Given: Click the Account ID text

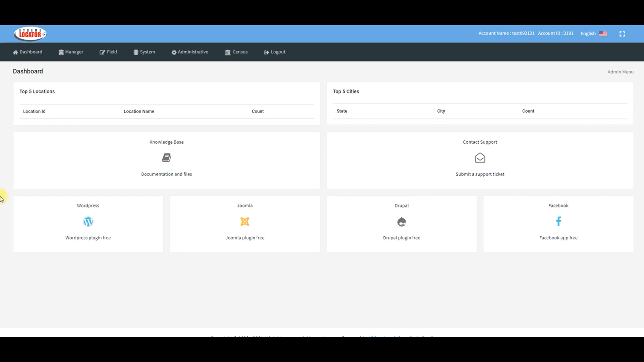Looking at the screenshot, I should (555, 33).
